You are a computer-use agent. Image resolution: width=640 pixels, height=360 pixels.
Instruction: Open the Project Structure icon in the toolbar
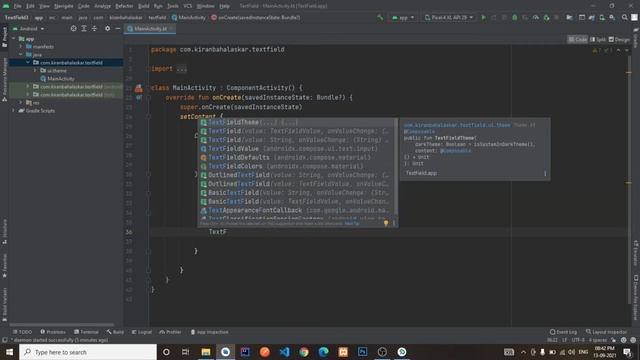(569, 18)
